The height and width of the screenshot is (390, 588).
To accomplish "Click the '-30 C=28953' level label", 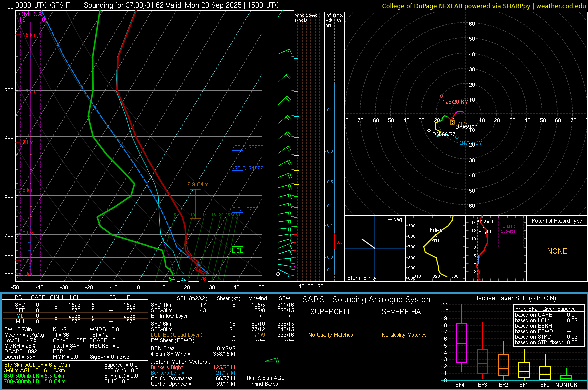I will pyautogui.click(x=248, y=147).
